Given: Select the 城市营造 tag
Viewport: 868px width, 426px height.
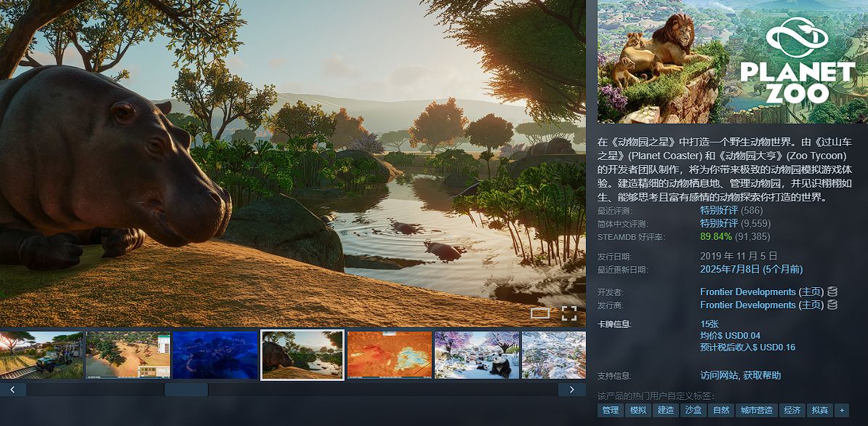Looking at the screenshot, I should click(x=756, y=410).
